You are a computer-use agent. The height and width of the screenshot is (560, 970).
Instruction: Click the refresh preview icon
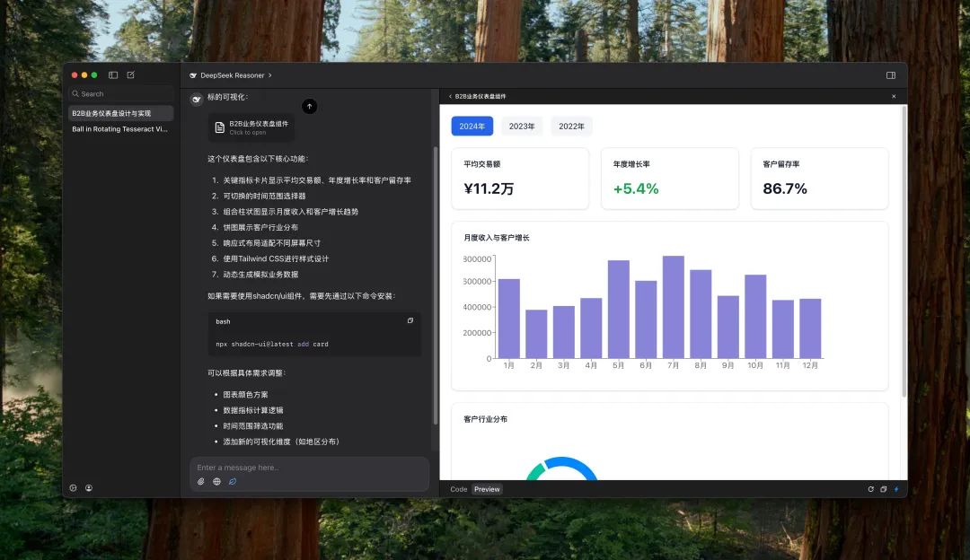870,489
